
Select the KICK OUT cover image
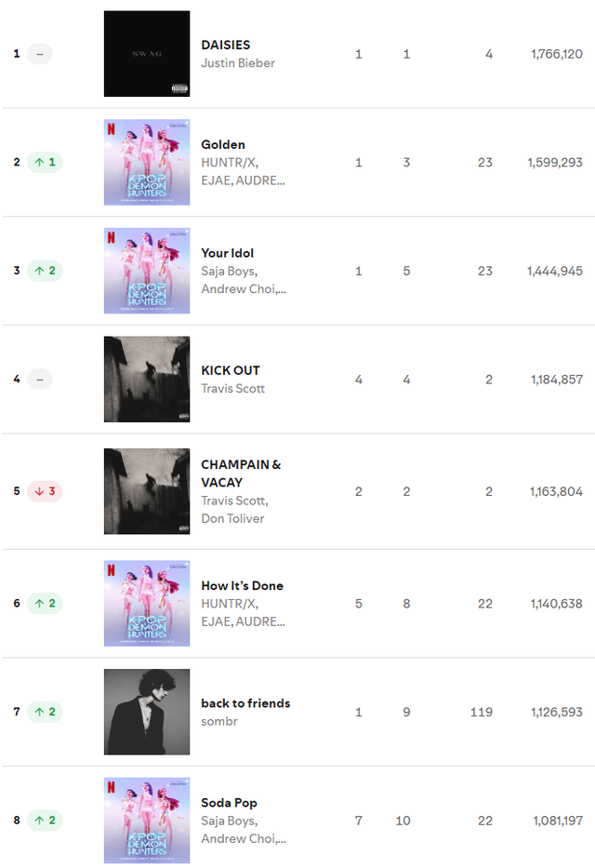147,379
